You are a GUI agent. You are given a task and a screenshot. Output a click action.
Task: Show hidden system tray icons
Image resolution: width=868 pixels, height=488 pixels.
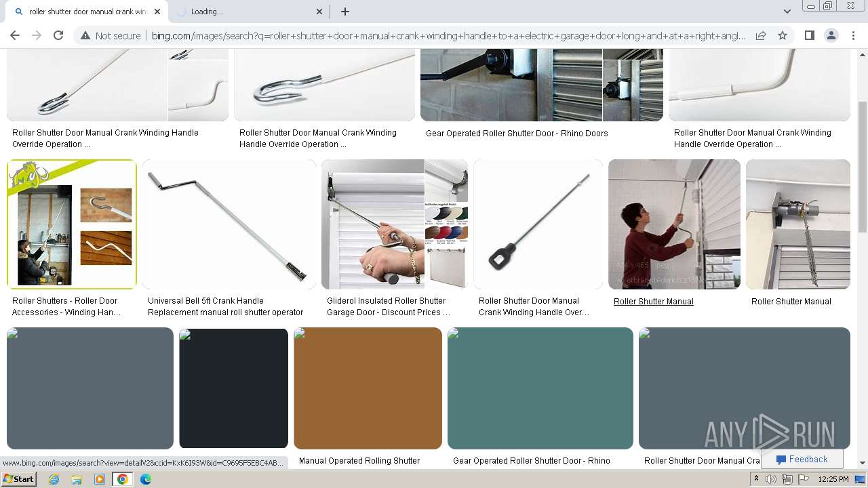point(756,479)
